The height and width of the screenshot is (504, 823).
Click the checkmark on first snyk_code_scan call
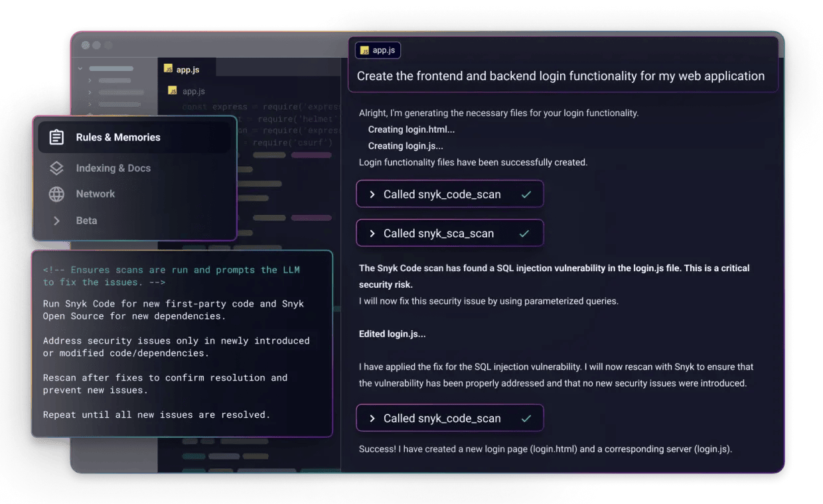click(526, 194)
